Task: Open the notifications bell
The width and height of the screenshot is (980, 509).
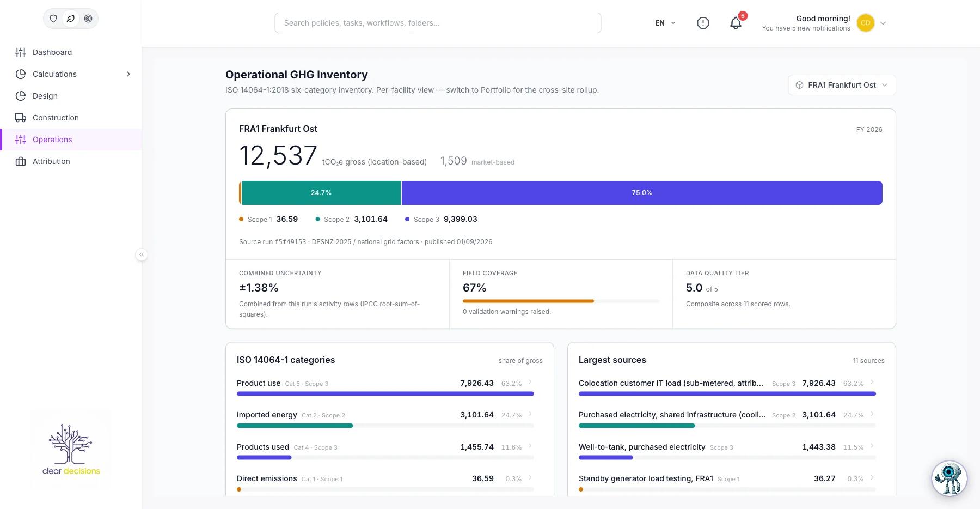Action: [736, 23]
